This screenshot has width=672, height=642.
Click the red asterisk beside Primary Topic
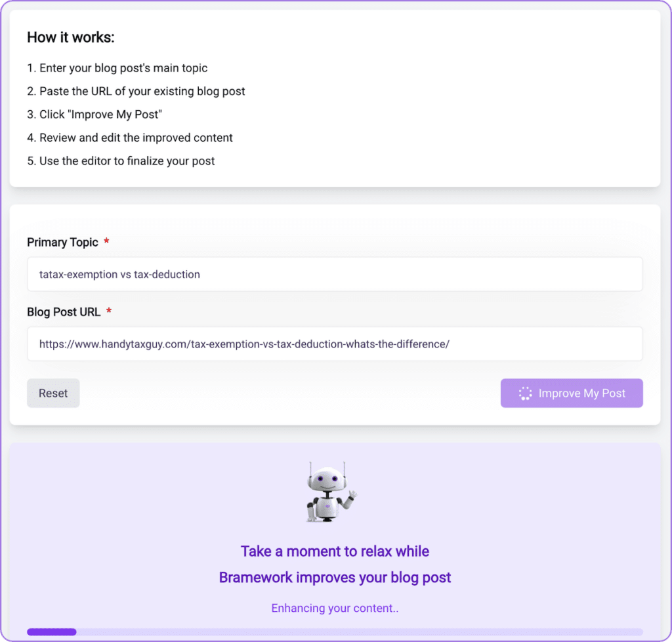point(107,241)
